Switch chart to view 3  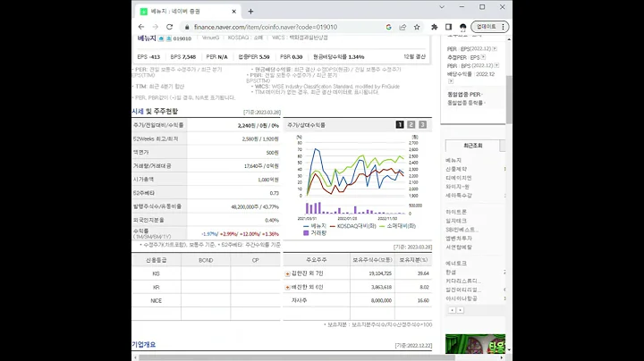coord(422,124)
